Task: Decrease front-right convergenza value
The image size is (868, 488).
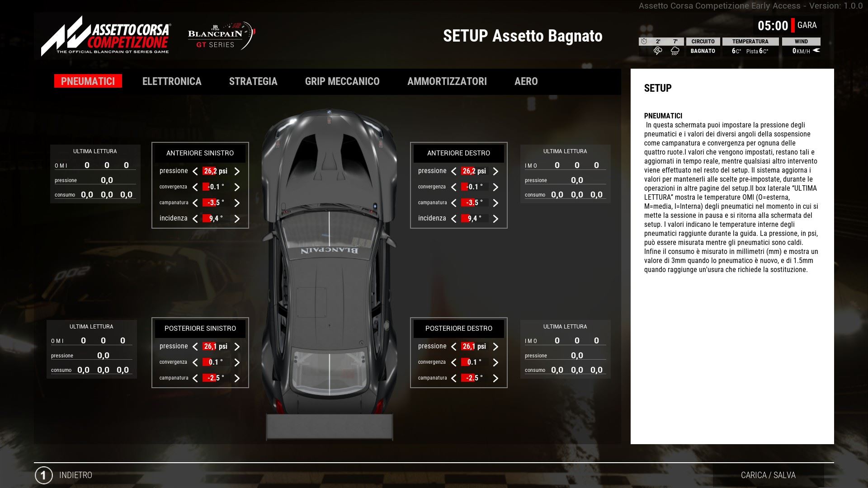Action: click(454, 187)
